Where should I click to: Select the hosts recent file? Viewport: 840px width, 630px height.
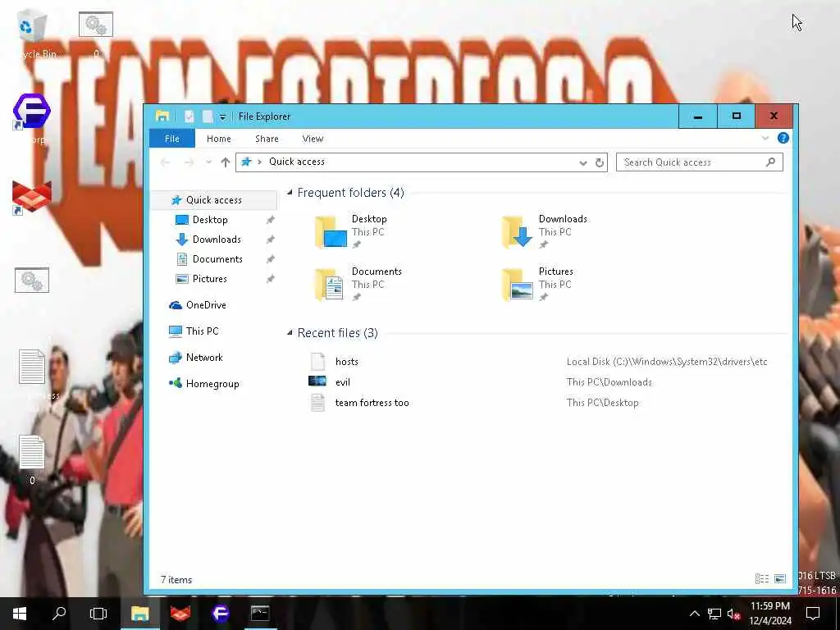[x=347, y=362]
